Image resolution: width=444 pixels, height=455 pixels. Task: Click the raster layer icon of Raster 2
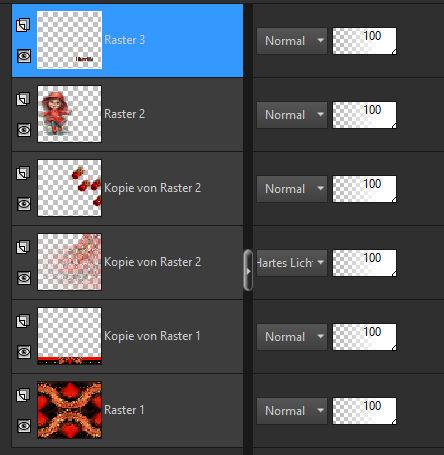(23, 99)
